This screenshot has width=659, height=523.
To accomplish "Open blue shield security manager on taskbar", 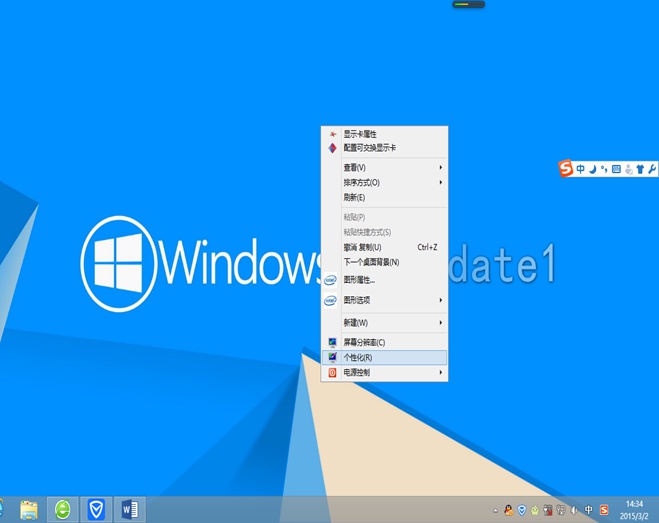I will [x=96, y=510].
